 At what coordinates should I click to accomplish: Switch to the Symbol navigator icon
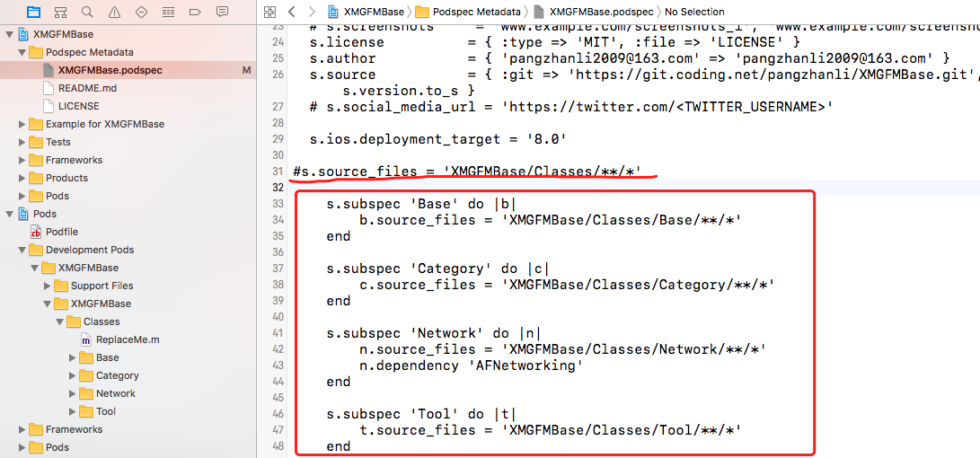[x=60, y=12]
